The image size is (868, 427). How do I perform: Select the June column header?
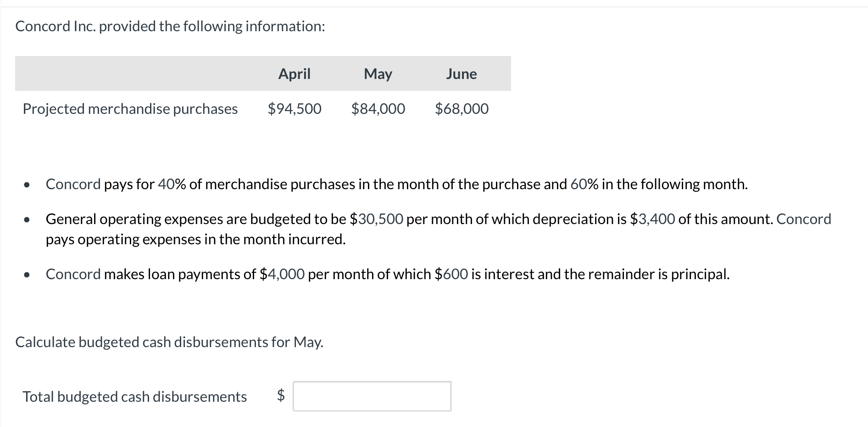coord(462,73)
